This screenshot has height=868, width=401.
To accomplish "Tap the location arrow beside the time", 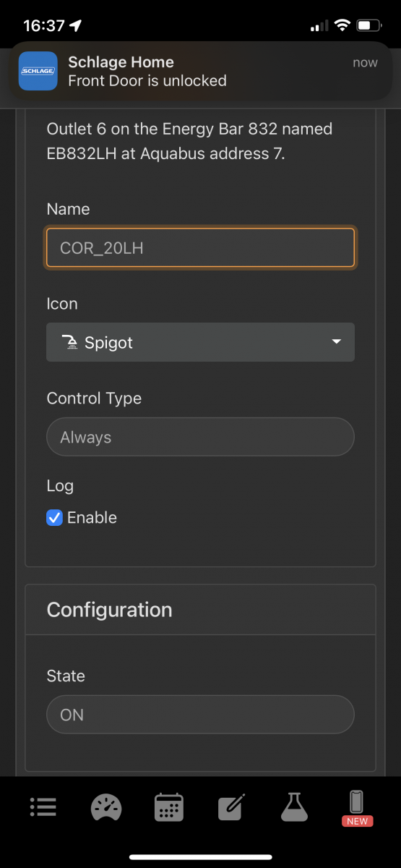I will (76, 25).
